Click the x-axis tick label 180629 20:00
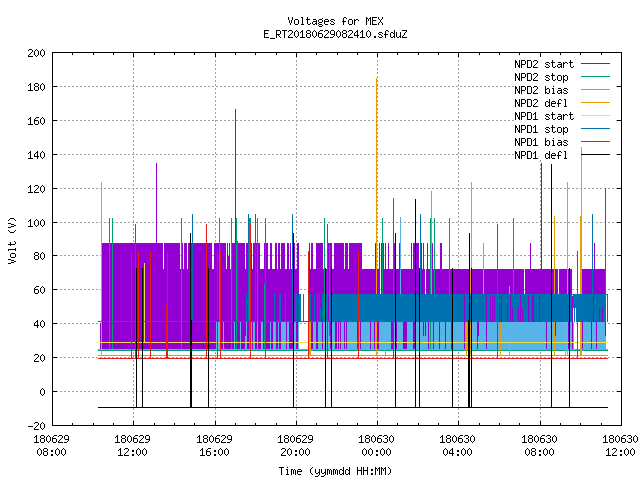 (x=295, y=446)
